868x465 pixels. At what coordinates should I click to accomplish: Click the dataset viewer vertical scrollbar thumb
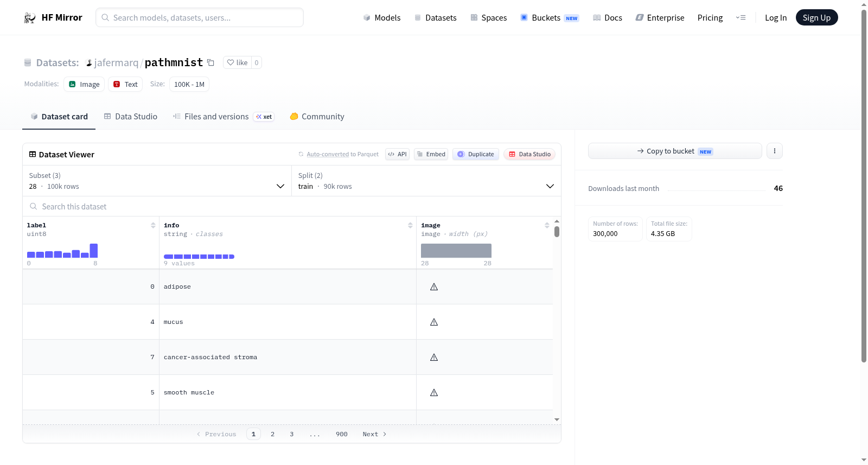pyautogui.click(x=557, y=232)
